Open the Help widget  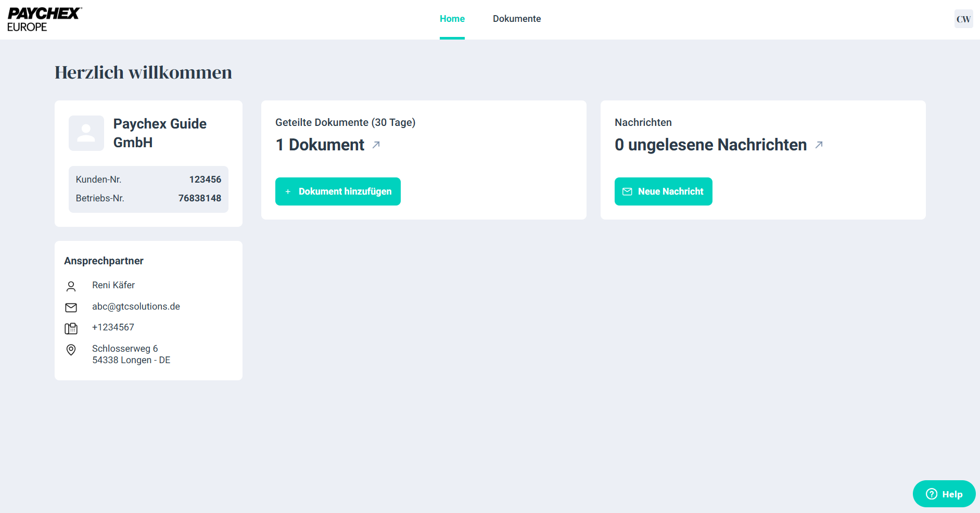click(x=944, y=494)
